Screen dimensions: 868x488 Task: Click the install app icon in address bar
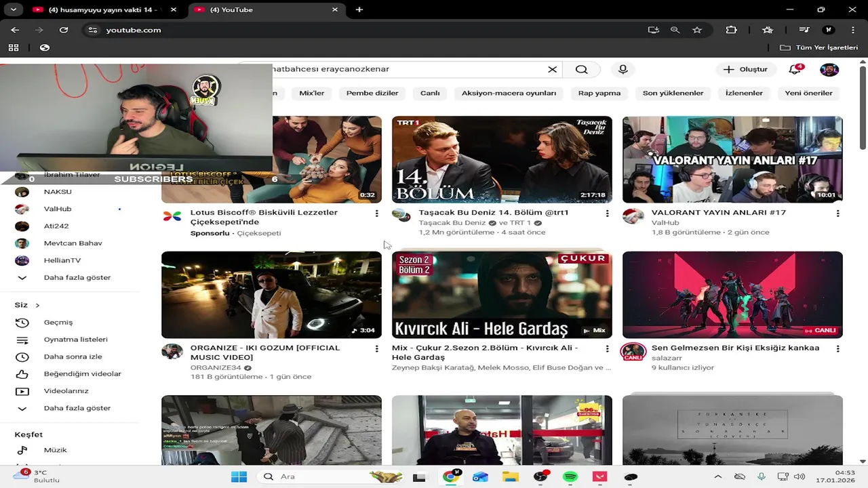[653, 30]
